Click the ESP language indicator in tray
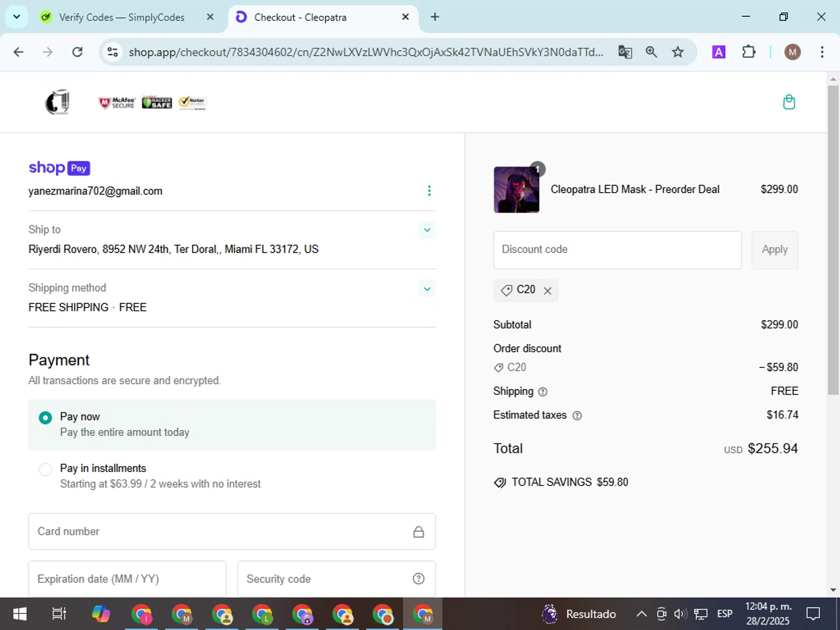 pyautogui.click(x=725, y=614)
